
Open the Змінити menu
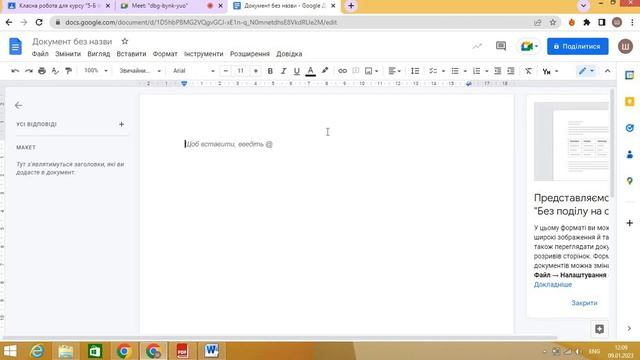[x=68, y=54]
